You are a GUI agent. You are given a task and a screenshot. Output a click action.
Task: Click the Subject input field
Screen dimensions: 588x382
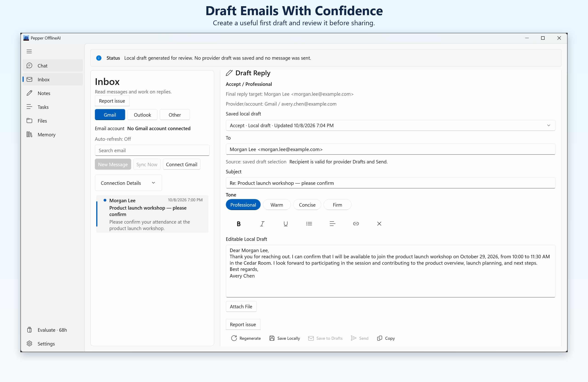pyautogui.click(x=390, y=183)
